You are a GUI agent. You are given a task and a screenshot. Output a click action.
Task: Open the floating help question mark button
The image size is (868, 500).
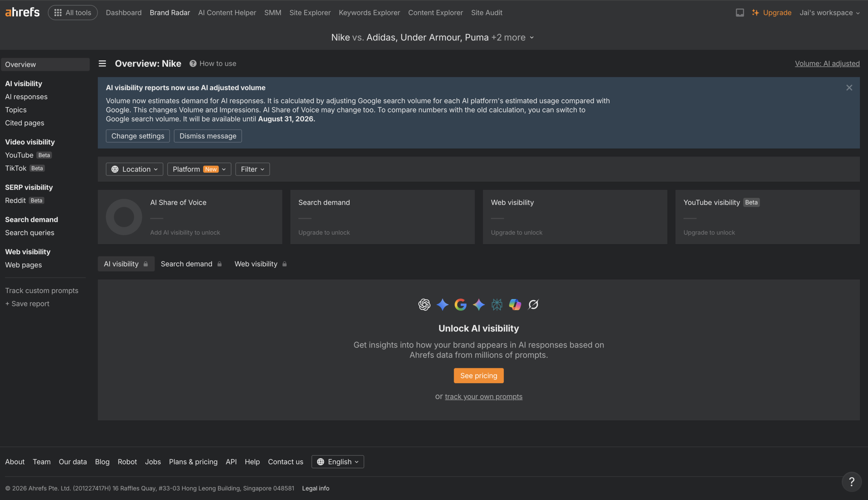[x=851, y=482]
